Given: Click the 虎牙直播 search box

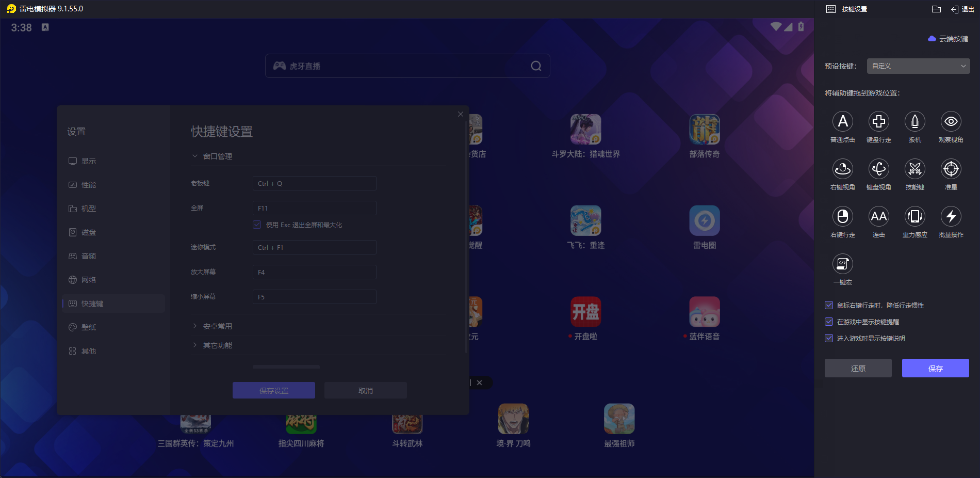Looking at the screenshot, I should click(x=407, y=66).
